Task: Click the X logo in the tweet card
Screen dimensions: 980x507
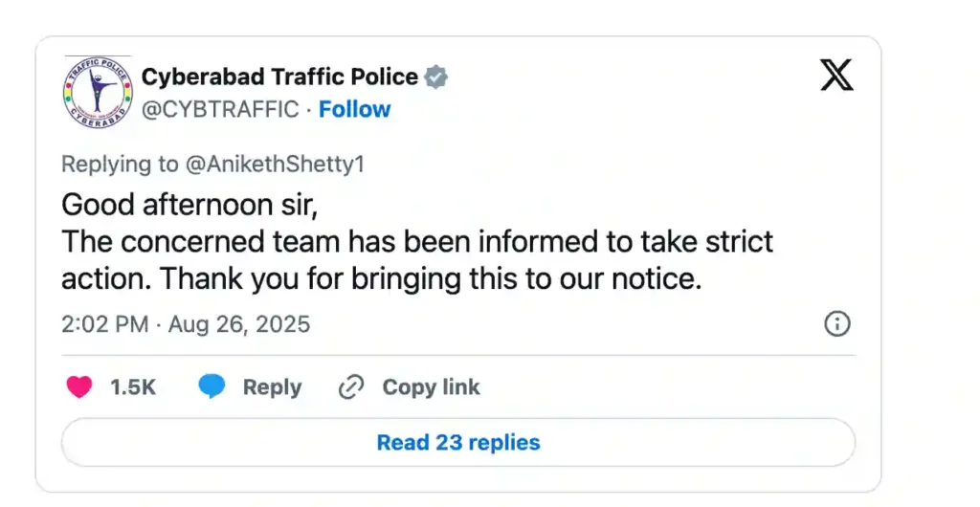Action: pos(836,74)
